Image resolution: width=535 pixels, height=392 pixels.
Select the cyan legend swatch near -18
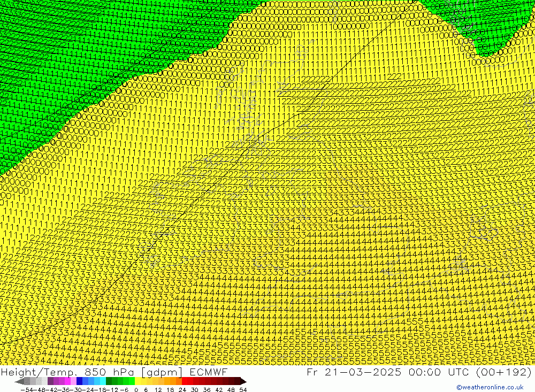(103, 381)
